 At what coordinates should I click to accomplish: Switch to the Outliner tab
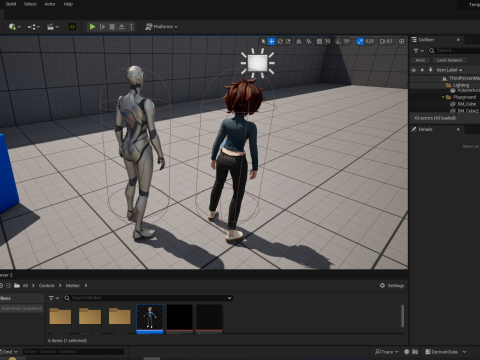(426, 40)
